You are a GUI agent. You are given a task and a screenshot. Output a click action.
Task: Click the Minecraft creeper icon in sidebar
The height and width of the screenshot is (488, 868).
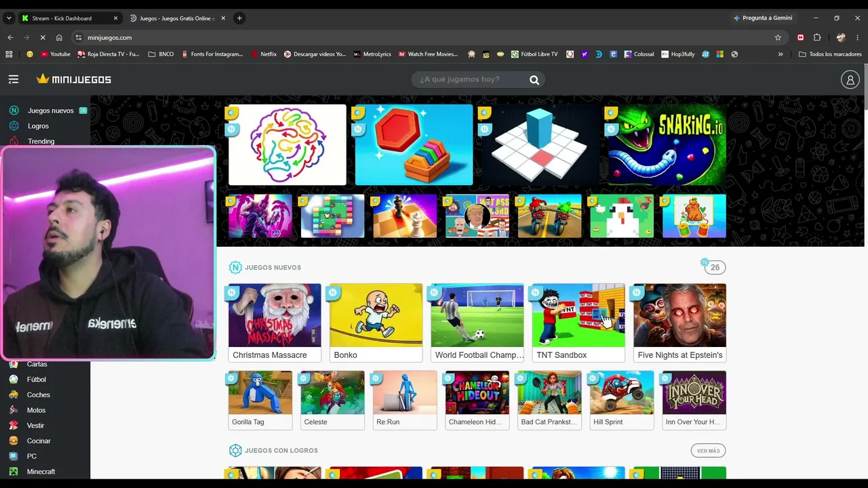coord(14,472)
